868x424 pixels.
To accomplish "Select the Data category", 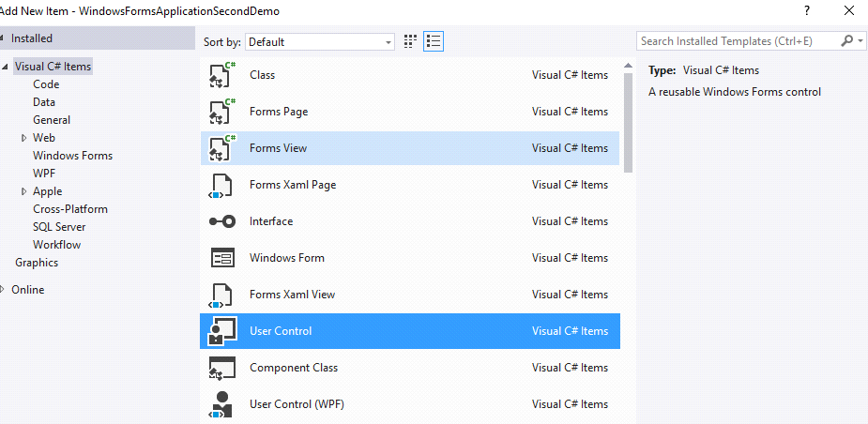I will coord(44,102).
